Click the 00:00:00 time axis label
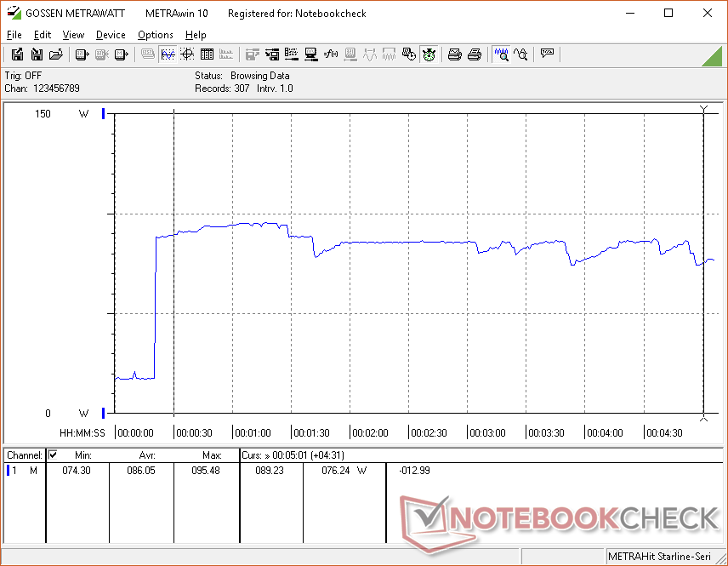This screenshot has width=728, height=566. 135,433
